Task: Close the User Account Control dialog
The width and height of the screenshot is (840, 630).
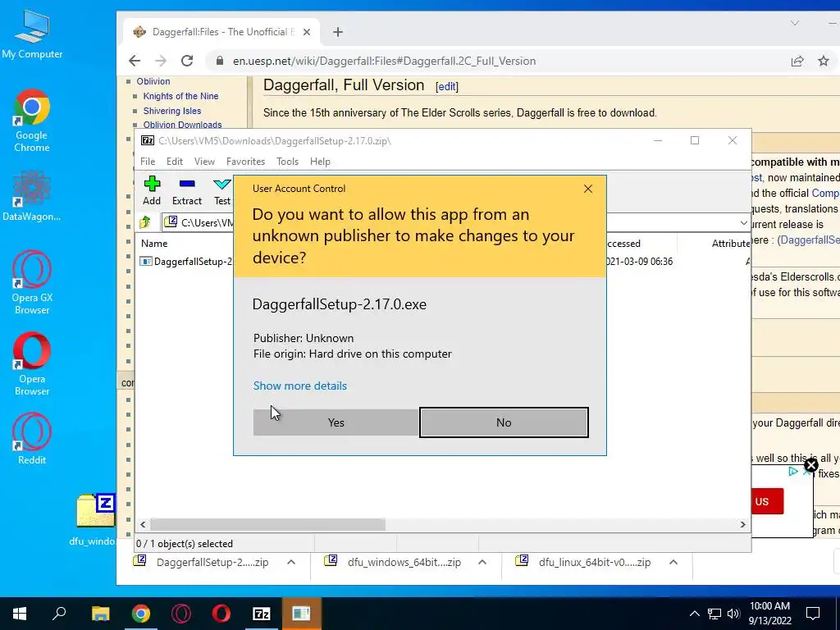Action: point(588,189)
